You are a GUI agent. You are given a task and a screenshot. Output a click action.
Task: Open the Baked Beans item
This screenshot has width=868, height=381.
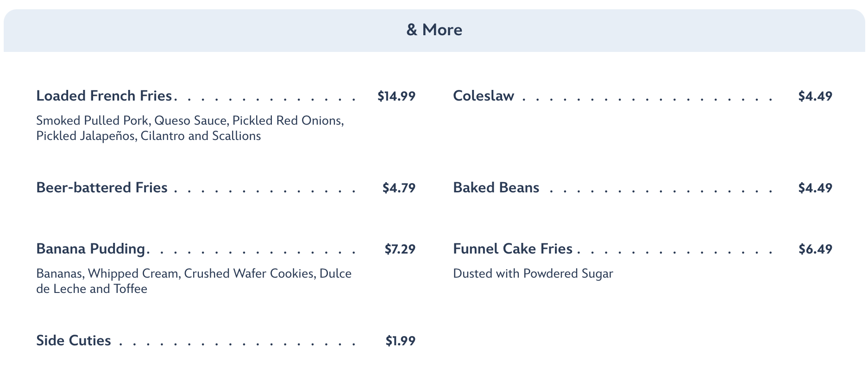click(x=496, y=188)
